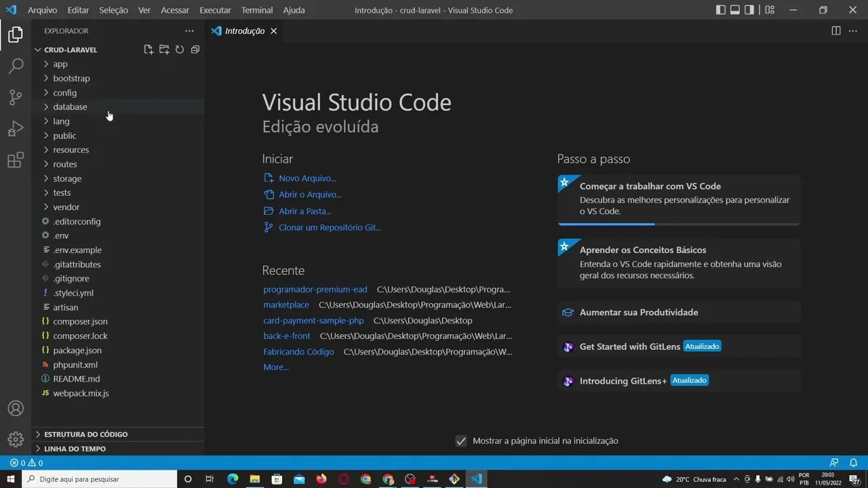
Task: Open the Source Control view
Action: [x=16, y=97]
